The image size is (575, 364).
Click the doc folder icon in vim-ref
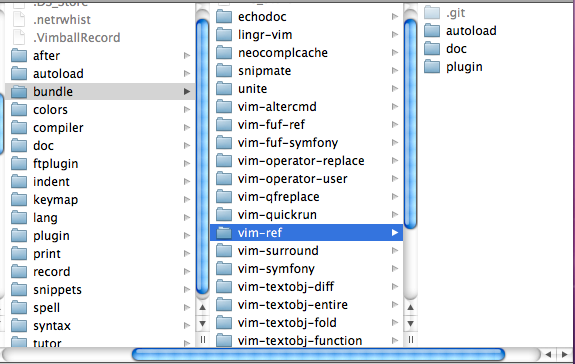click(432, 49)
